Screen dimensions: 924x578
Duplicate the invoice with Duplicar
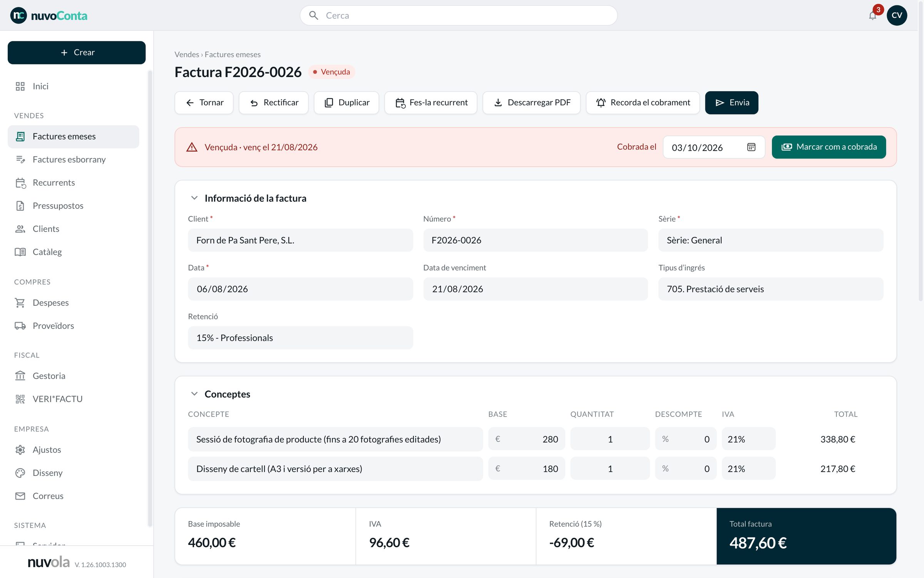[346, 102]
